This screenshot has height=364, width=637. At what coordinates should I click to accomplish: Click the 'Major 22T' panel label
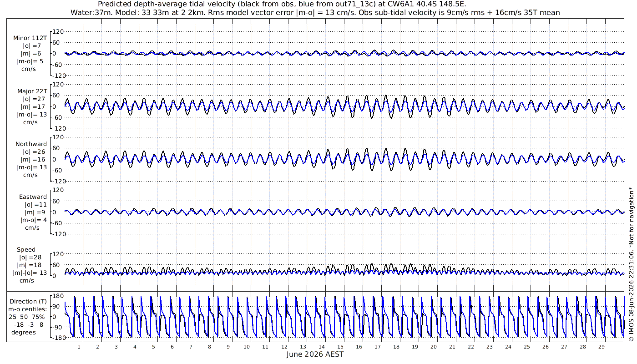pyautogui.click(x=32, y=91)
